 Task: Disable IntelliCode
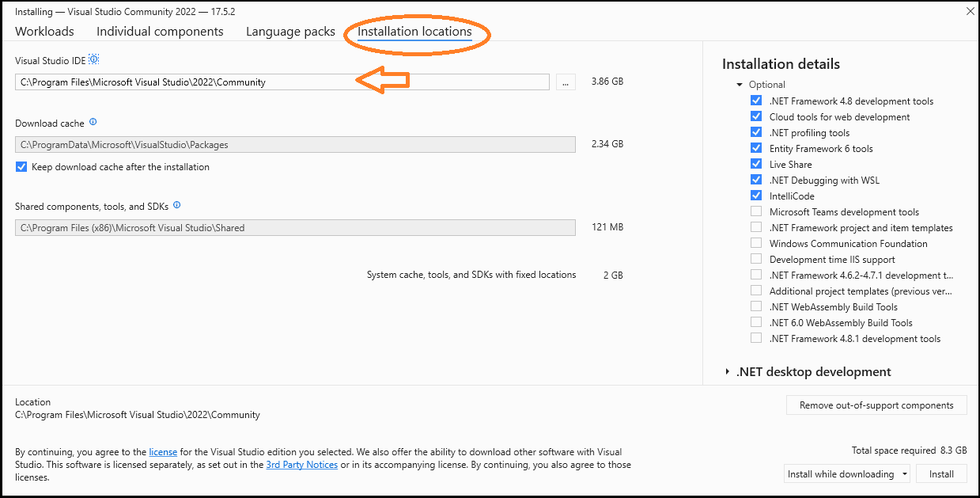pyautogui.click(x=756, y=195)
